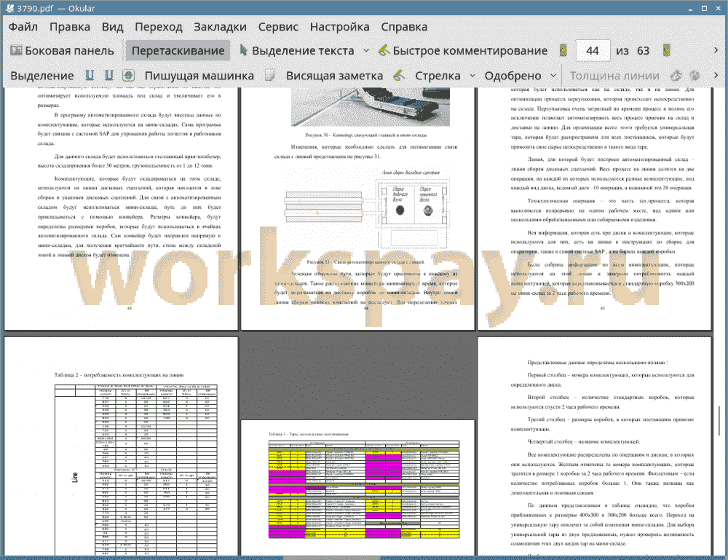Click the note page icon before Висящая заметка

tap(270, 75)
